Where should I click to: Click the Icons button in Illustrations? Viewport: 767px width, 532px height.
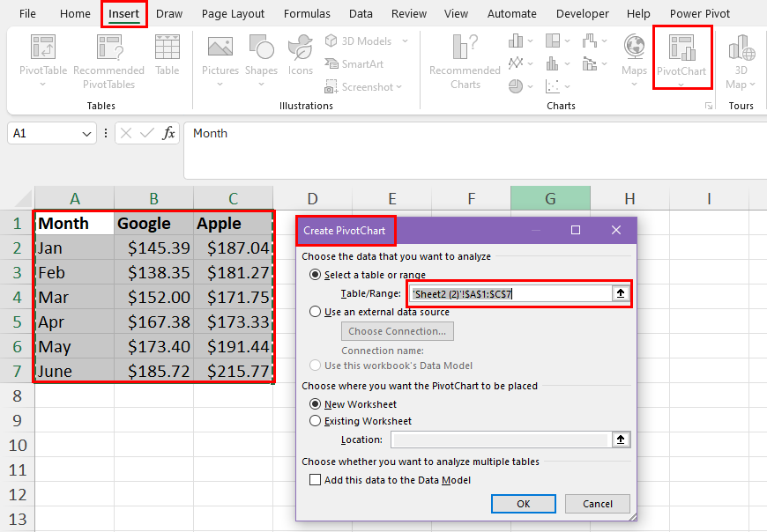[301, 55]
